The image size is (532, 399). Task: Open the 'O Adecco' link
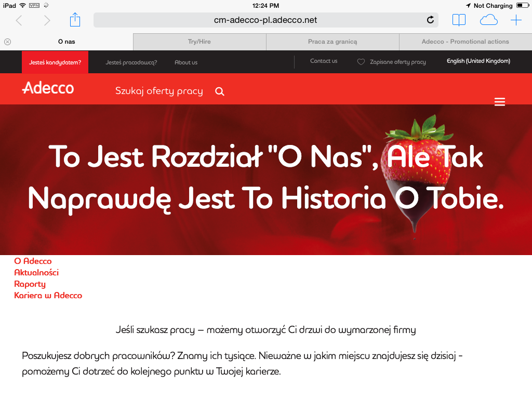click(33, 261)
